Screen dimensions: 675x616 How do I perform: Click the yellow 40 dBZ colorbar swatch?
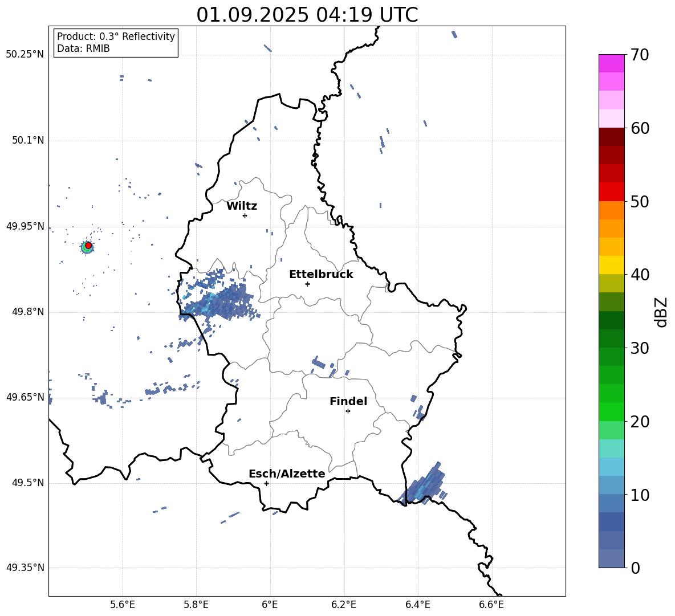click(611, 265)
